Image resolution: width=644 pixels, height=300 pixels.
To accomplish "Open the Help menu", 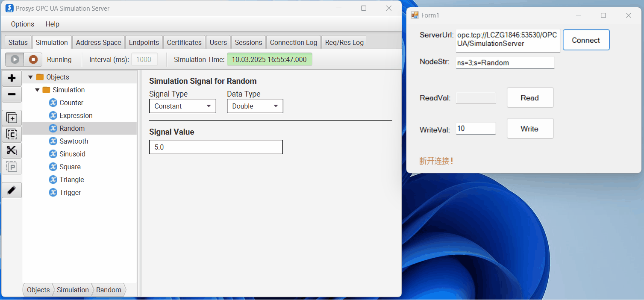I will (53, 24).
